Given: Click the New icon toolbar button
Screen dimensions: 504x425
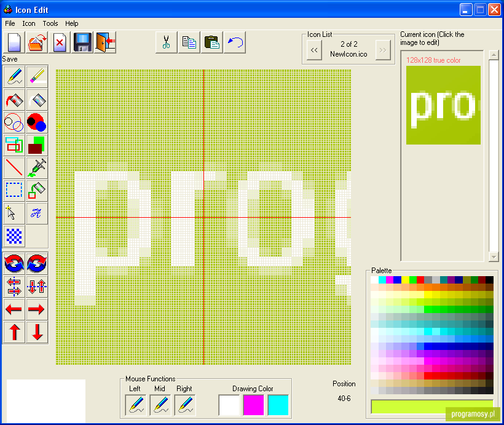Looking at the screenshot, I should 14,42.
